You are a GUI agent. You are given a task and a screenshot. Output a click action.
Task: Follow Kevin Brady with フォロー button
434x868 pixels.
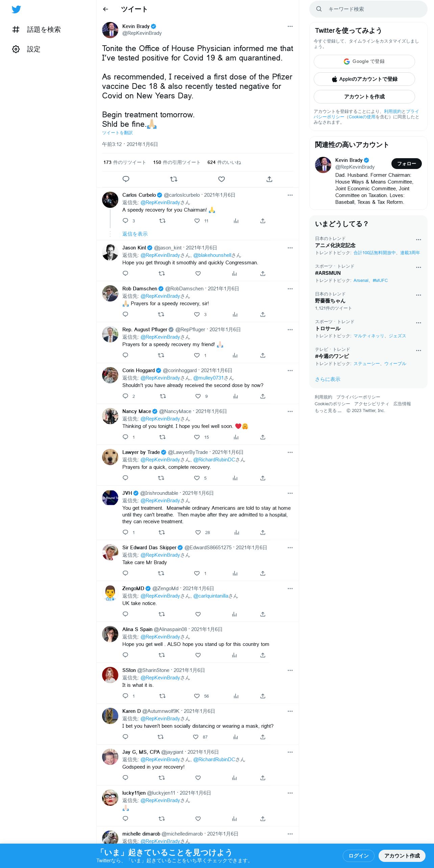click(x=406, y=164)
